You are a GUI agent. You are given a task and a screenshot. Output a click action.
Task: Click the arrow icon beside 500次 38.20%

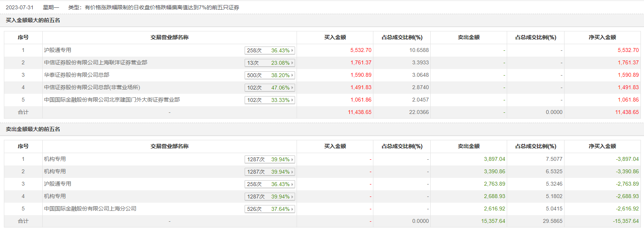(292, 75)
